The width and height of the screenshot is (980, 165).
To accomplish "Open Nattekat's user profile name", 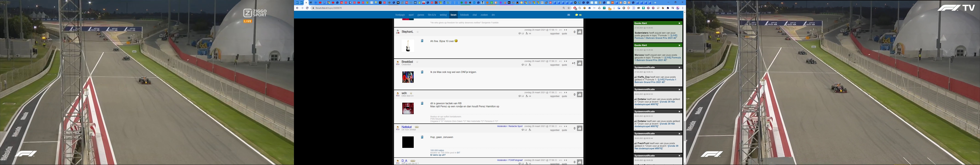I will click(407, 127).
